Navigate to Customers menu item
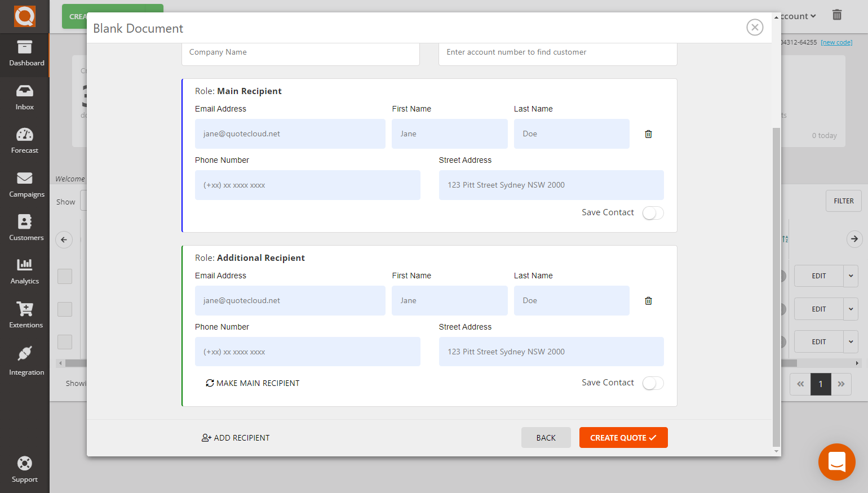The width and height of the screenshot is (868, 493). (25, 228)
